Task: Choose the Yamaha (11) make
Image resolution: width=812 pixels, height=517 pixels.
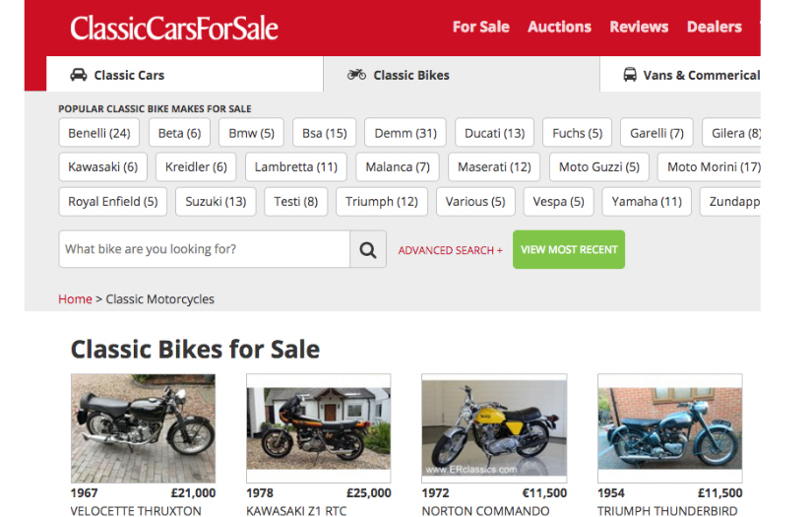Action: [647, 202]
